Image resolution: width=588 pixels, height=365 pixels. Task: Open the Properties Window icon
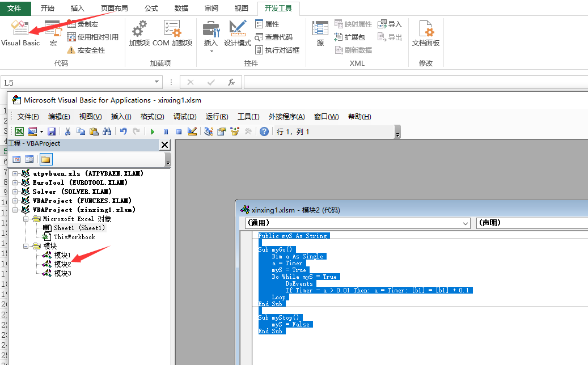click(222, 131)
